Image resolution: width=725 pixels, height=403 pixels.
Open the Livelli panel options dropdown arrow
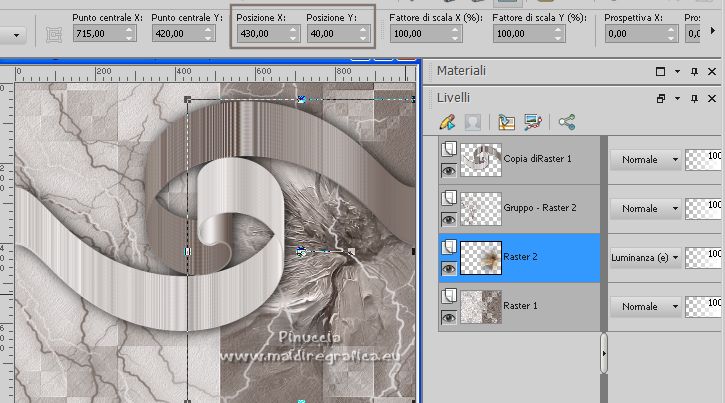677,98
